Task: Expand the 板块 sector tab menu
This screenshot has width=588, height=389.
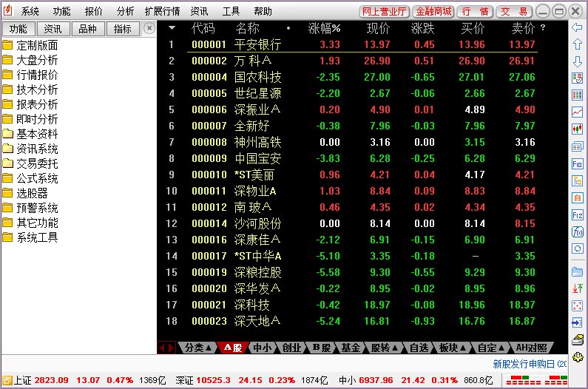Action: 452,348
